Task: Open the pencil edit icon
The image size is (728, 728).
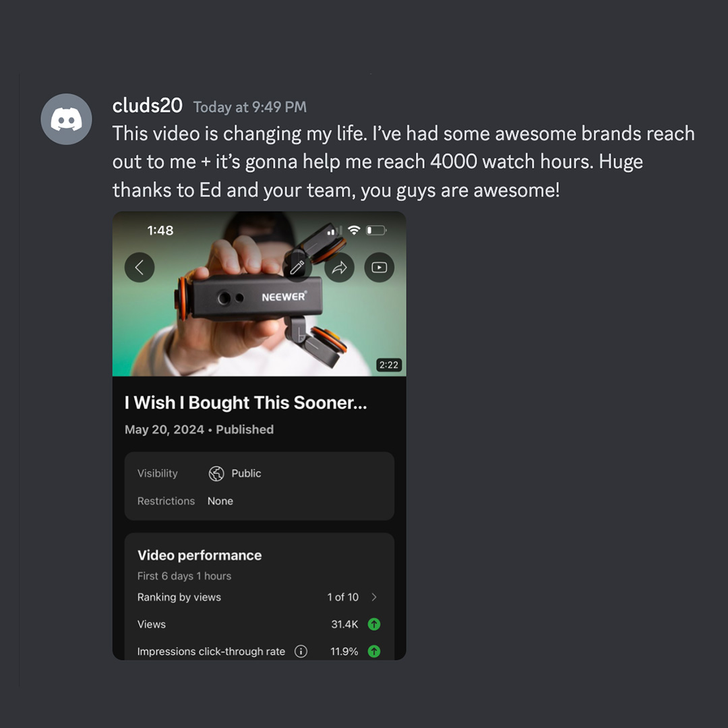Action: click(298, 268)
